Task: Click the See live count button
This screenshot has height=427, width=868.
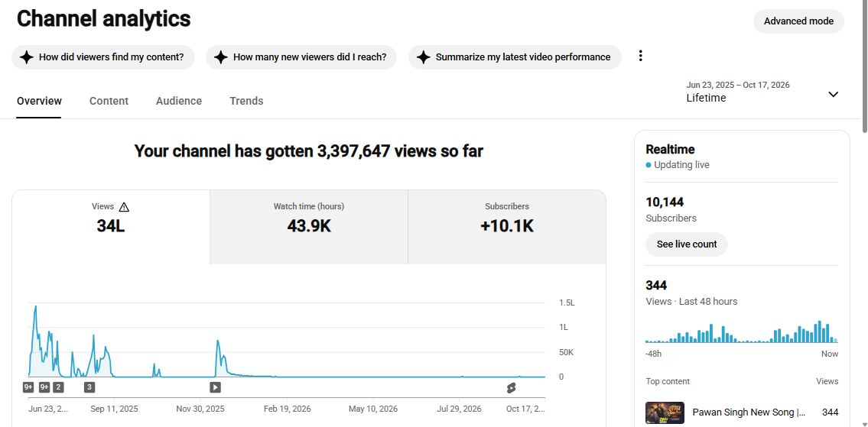Action: tap(687, 244)
